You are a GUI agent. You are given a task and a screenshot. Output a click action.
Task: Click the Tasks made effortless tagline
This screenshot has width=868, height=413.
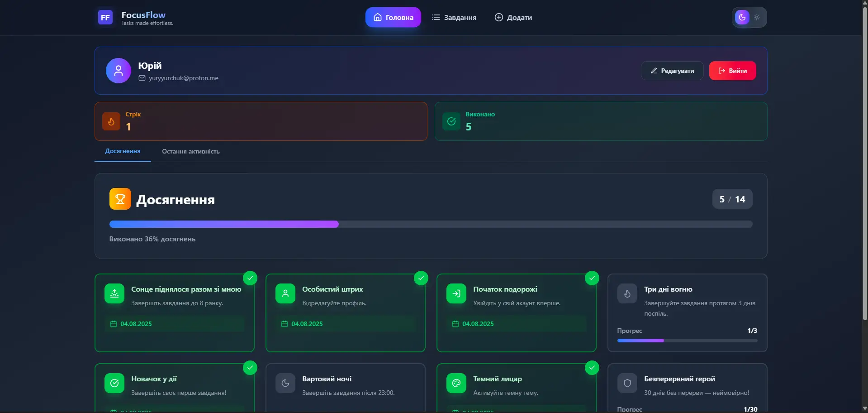(x=147, y=23)
